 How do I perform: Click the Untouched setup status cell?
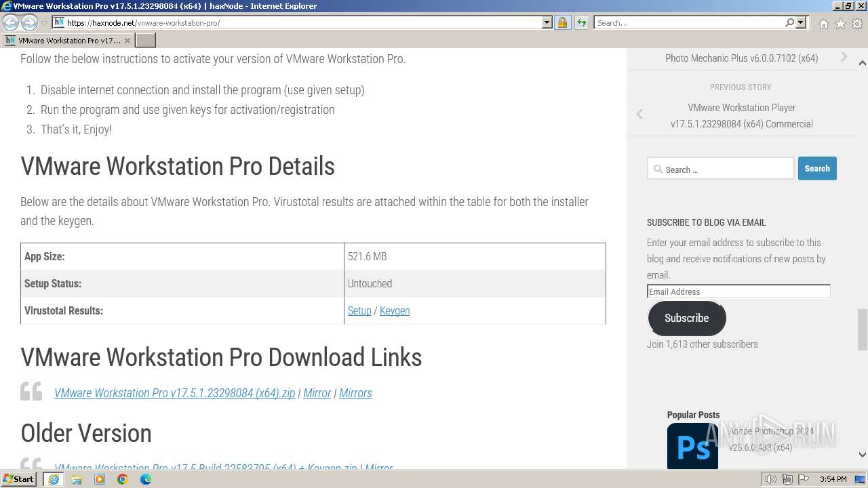475,283
